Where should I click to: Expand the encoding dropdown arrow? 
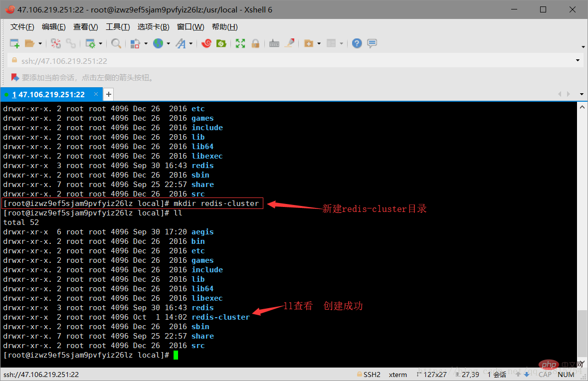(169, 43)
